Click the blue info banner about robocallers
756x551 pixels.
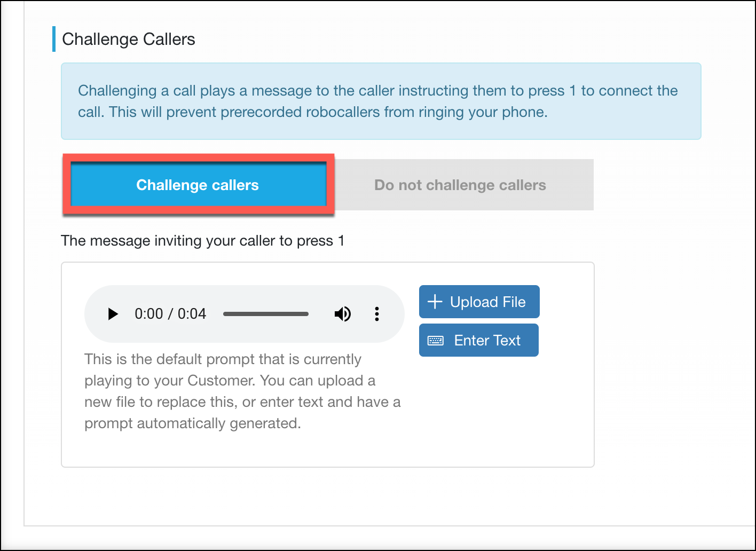(381, 128)
